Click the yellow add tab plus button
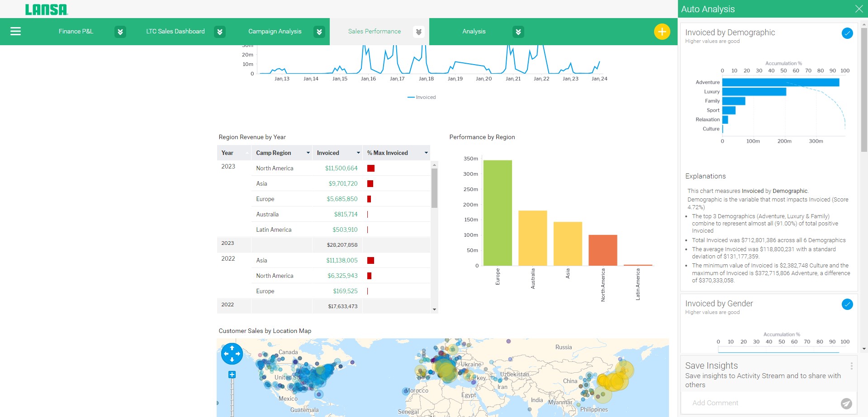Viewport: 868px width, 417px height. click(662, 32)
